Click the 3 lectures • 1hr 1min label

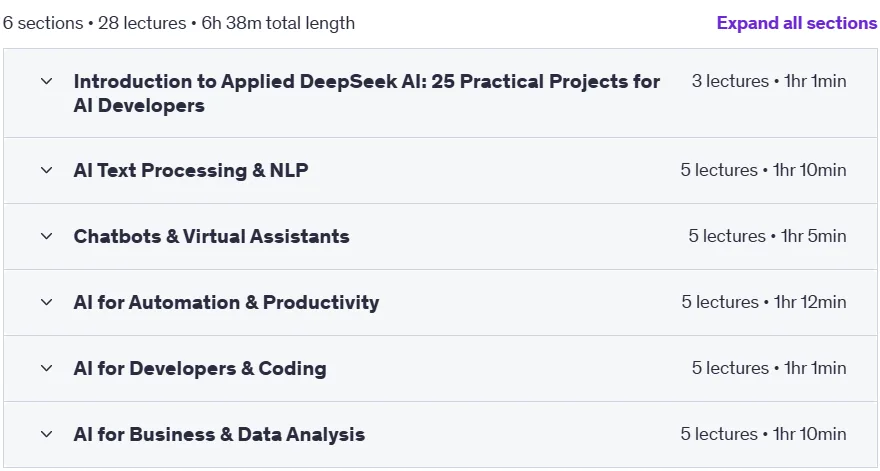pyautogui.click(x=769, y=81)
